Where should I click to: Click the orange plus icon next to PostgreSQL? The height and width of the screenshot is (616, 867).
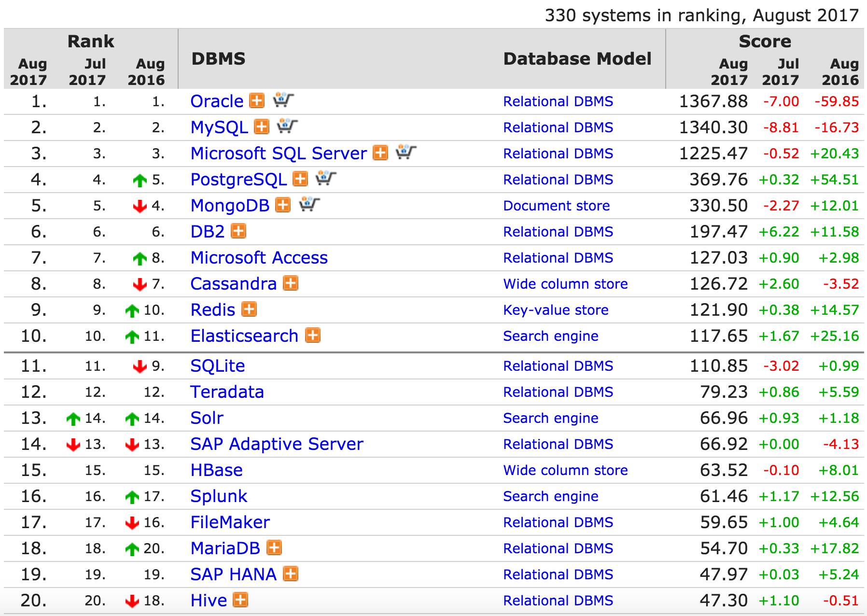coord(300,179)
